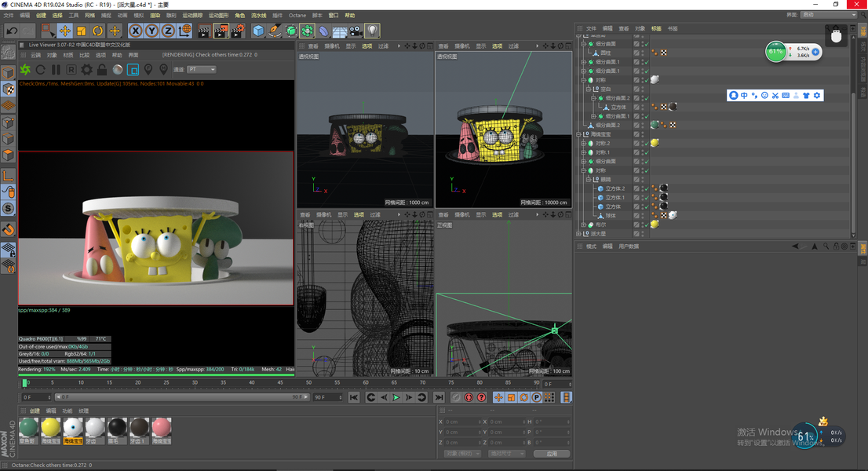Activate the Move tool
Viewport: 868px width, 471px height.
[x=65, y=31]
